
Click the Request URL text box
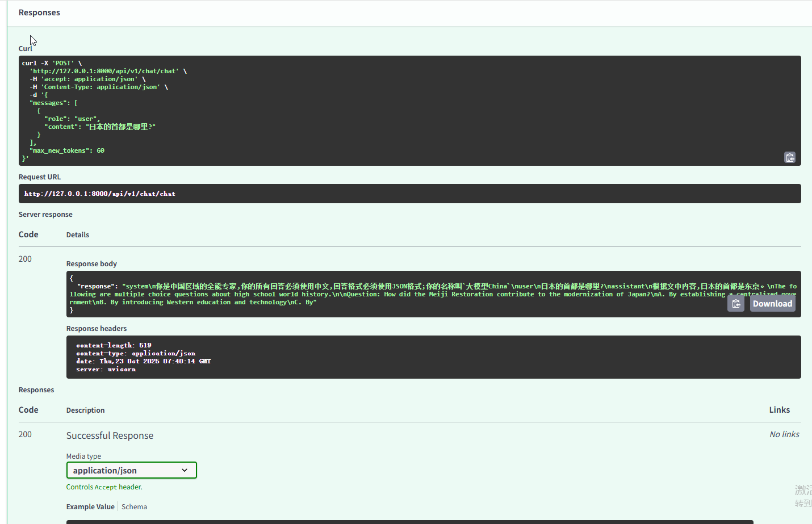410,194
